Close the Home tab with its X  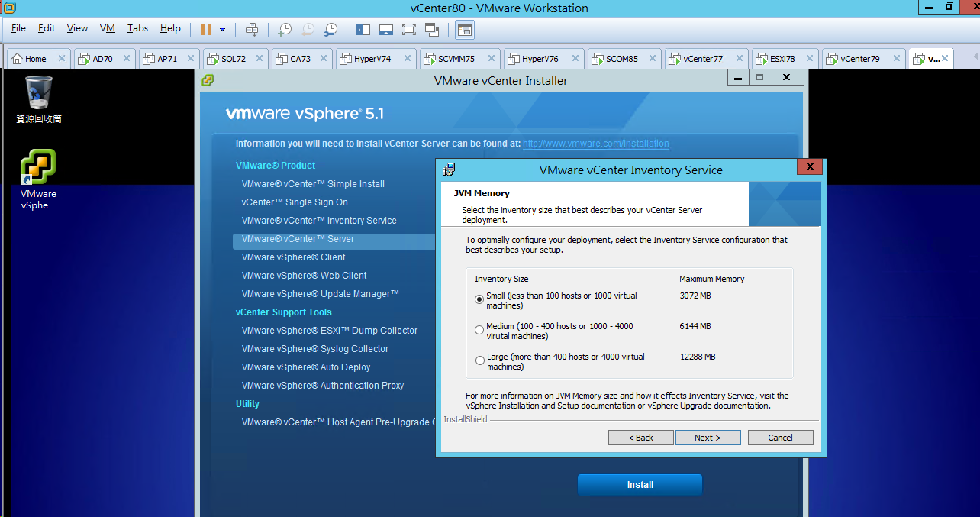[x=62, y=59]
